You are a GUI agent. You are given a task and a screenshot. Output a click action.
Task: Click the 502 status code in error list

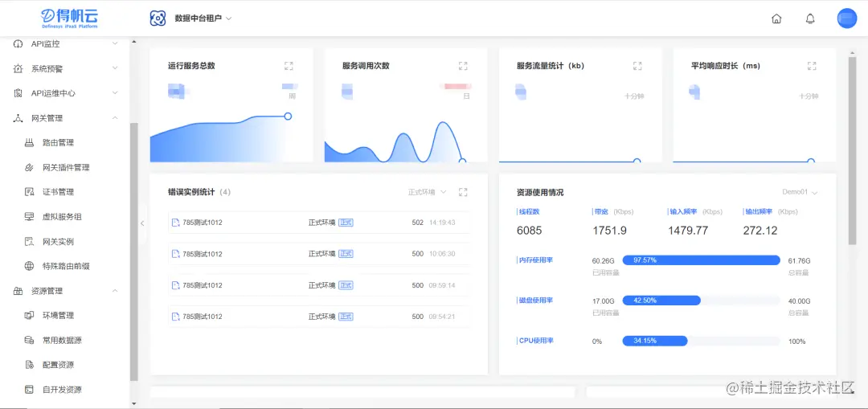tap(417, 223)
